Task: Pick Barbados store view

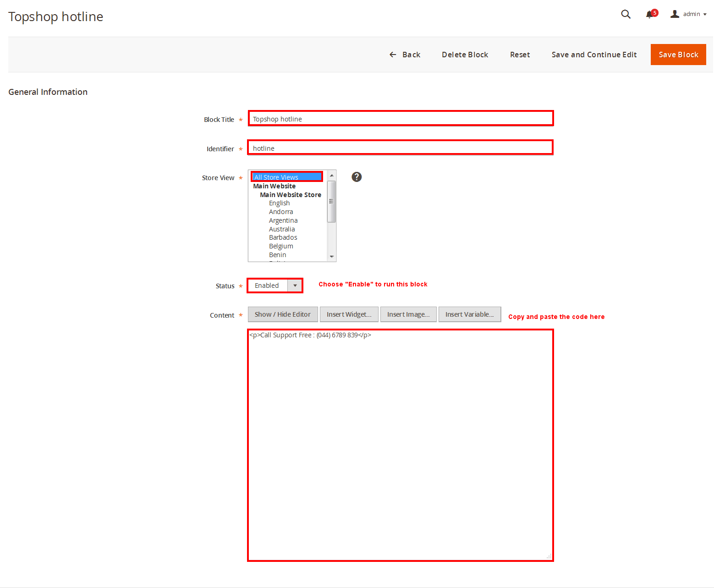Action: coord(283,237)
